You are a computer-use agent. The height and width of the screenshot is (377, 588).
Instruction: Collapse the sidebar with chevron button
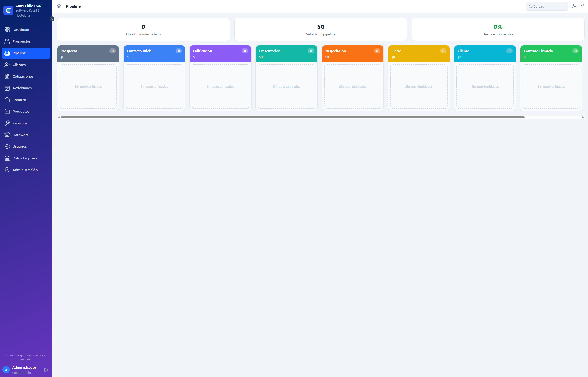(52, 19)
